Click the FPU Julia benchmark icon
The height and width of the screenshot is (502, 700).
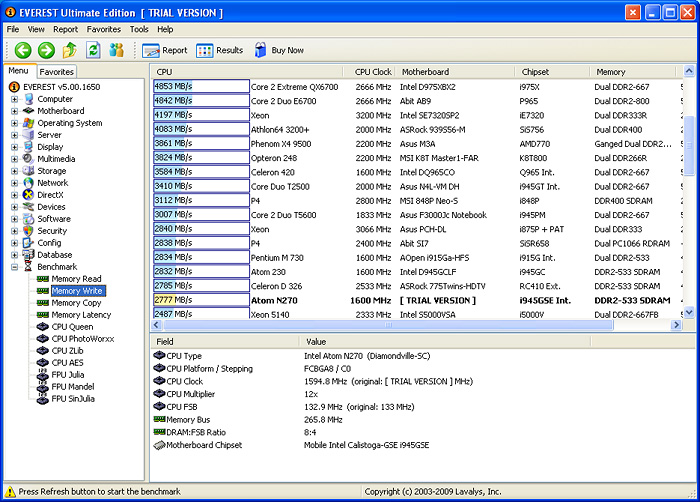pyautogui.click(x=43, y=375)
